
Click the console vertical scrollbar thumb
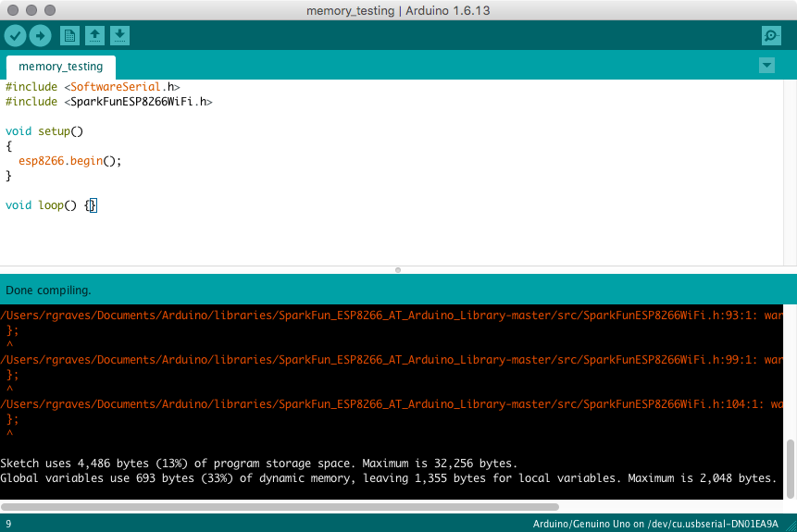pyautogui.click(x=790, y=467)
